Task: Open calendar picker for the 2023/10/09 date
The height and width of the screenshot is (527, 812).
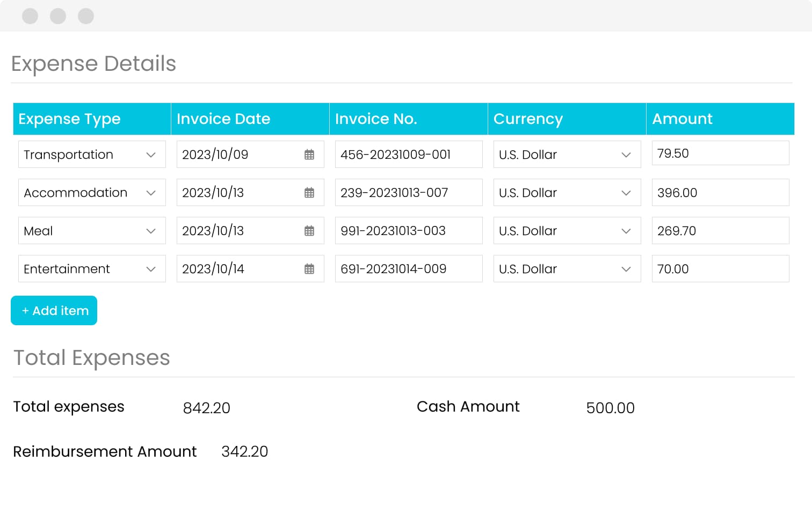Action: click(x=309, y=155)
